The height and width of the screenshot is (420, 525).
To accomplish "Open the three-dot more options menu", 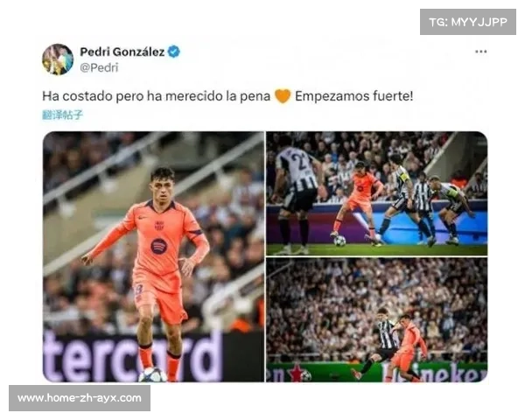I will (x=480, y=52).
